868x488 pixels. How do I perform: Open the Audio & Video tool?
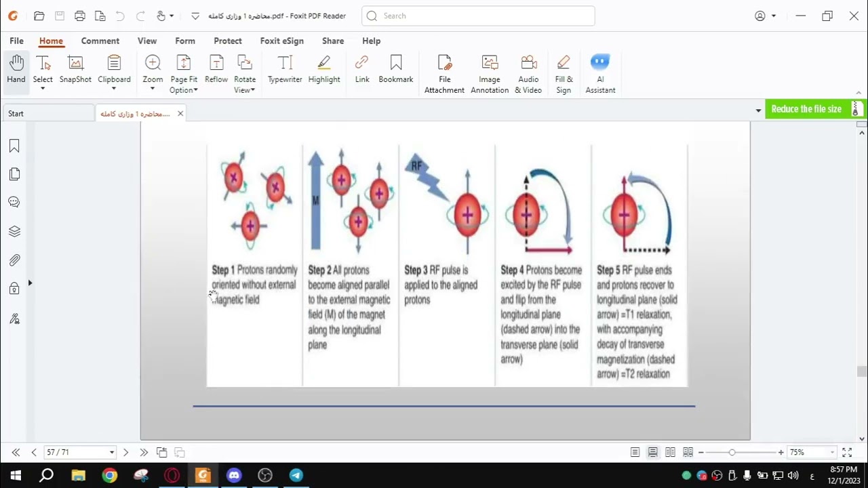[528, 75]
